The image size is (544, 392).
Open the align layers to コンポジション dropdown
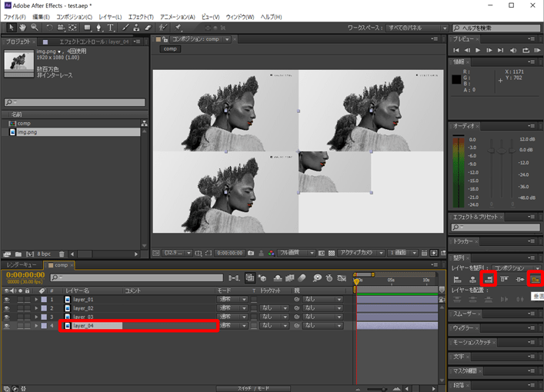[x=516, y=268]
